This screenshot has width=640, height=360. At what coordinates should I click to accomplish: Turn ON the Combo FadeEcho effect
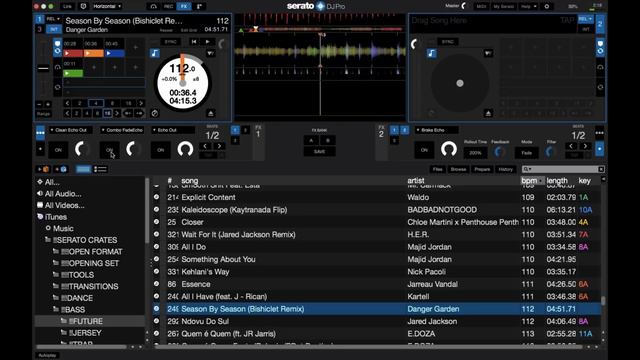tap(109, 150)
